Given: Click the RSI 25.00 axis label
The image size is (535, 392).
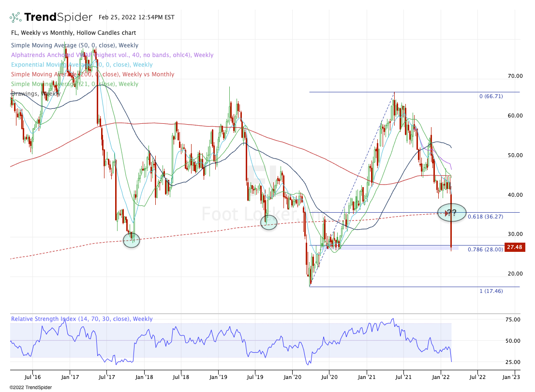Looking at the screenshot, I should 513,363.
